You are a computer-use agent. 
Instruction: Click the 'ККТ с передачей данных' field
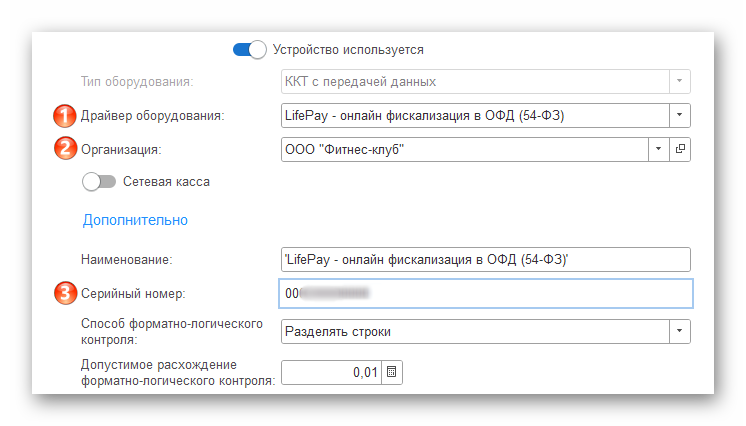pos(475,81)
